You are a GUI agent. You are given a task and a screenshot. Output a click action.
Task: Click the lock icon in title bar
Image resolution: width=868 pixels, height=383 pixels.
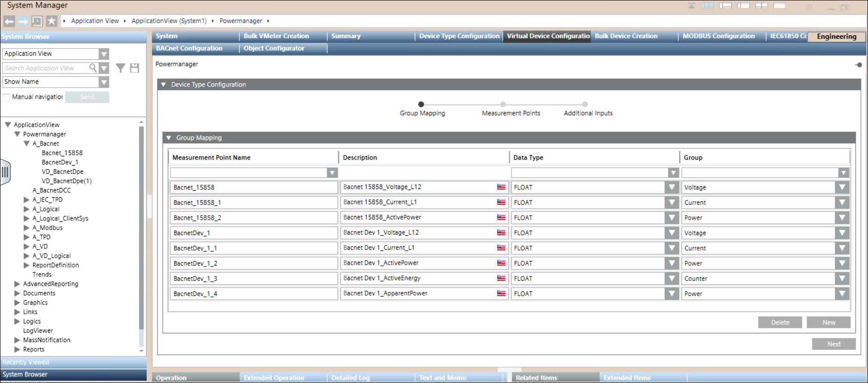809,7
